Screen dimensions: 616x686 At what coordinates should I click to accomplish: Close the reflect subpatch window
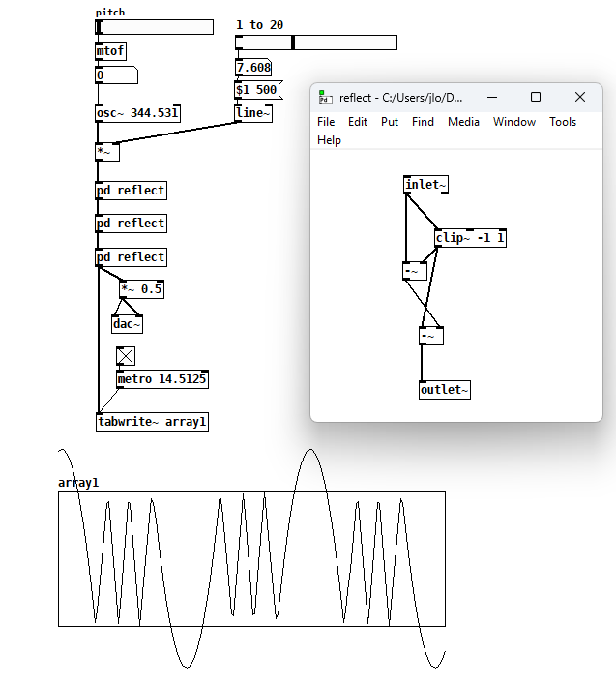point(579,97)
